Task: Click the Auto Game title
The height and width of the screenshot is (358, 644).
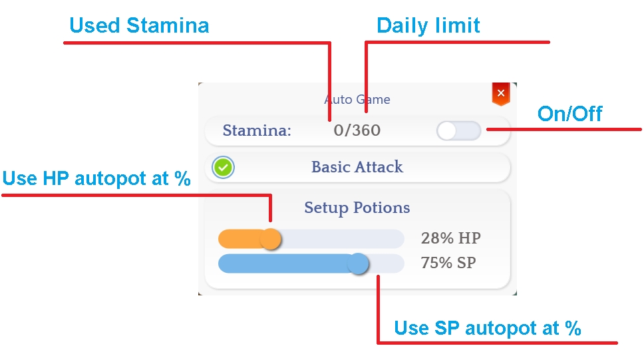Action: coord(357,100)
